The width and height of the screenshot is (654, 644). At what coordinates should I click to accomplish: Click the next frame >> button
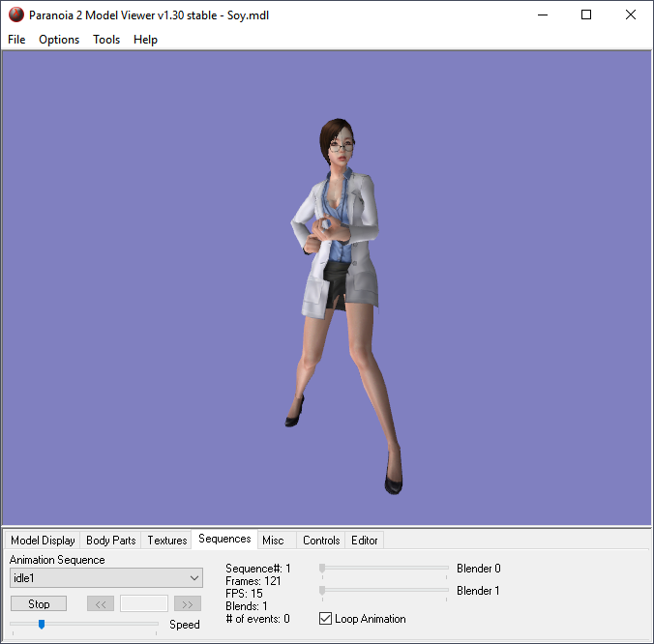click(x=188, y=604)
